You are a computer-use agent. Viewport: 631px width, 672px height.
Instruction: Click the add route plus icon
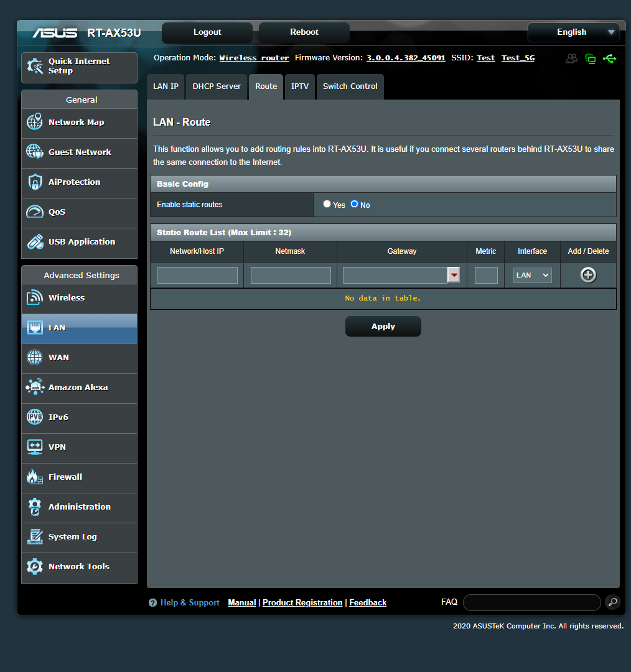(x=588, y=275)
